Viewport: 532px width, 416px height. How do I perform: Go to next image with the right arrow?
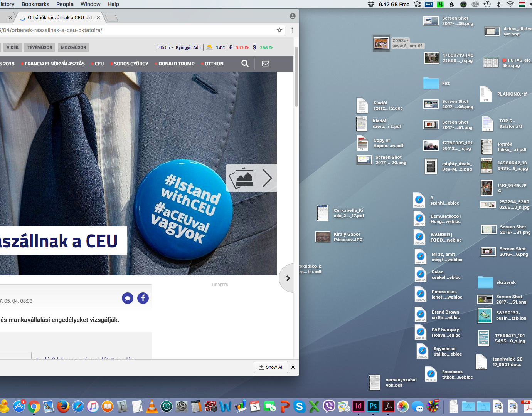[267, 178]
